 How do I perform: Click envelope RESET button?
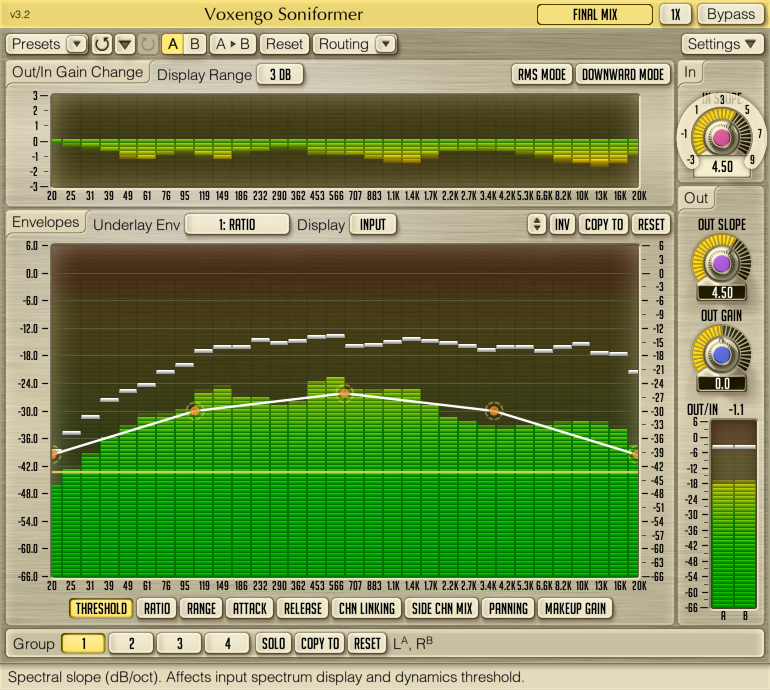pos(651,224)
